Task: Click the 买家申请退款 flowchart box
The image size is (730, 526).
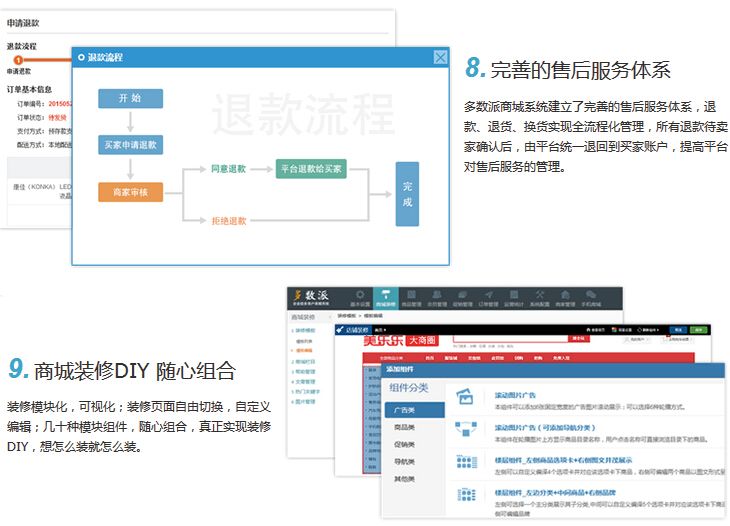Action: pyautogui.click(x=130, y=145)
